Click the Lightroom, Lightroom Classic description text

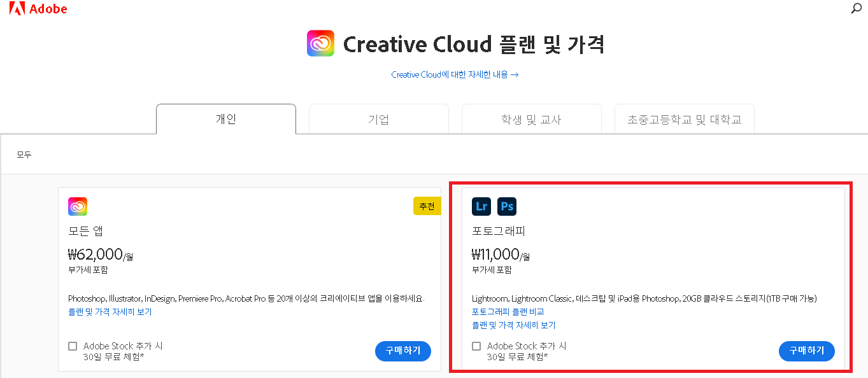click(644, 298)
